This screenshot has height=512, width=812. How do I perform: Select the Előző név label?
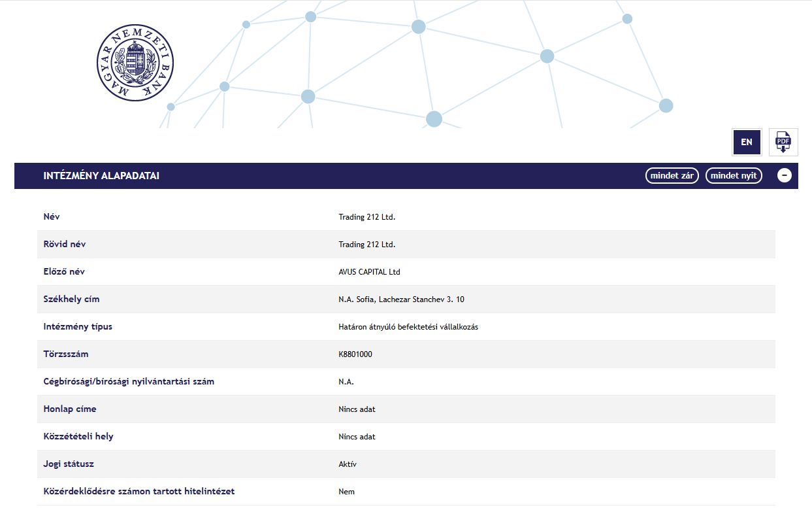point(64,271)
